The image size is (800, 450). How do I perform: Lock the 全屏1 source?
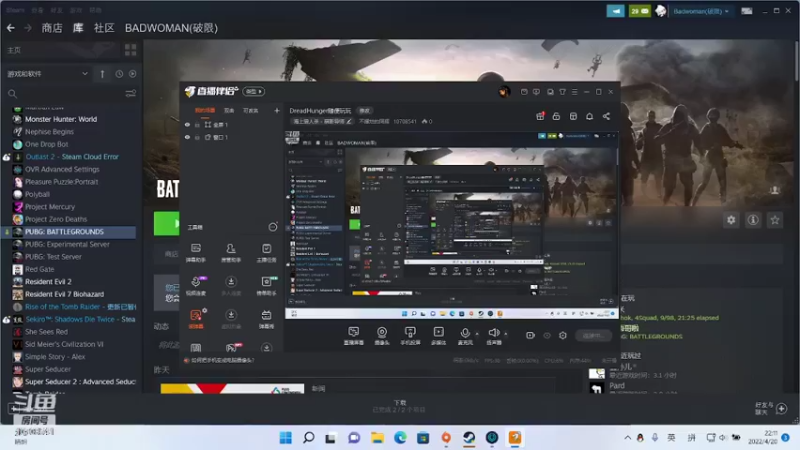tap(197, 124)
